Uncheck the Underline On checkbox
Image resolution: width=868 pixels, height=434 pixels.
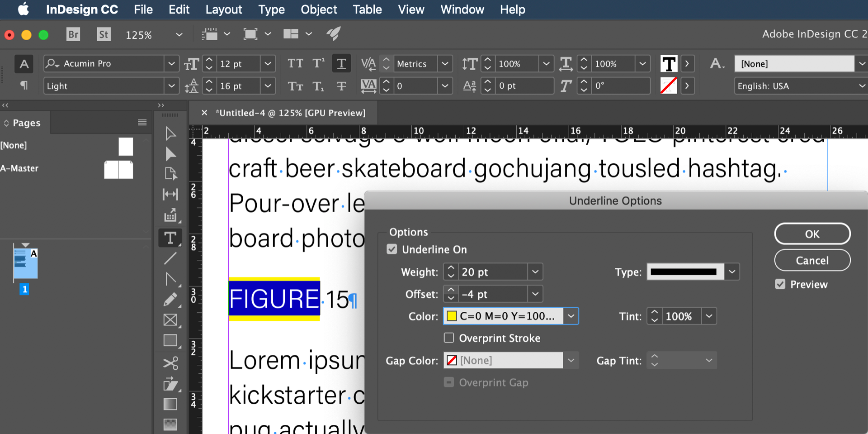pos(392,249)
